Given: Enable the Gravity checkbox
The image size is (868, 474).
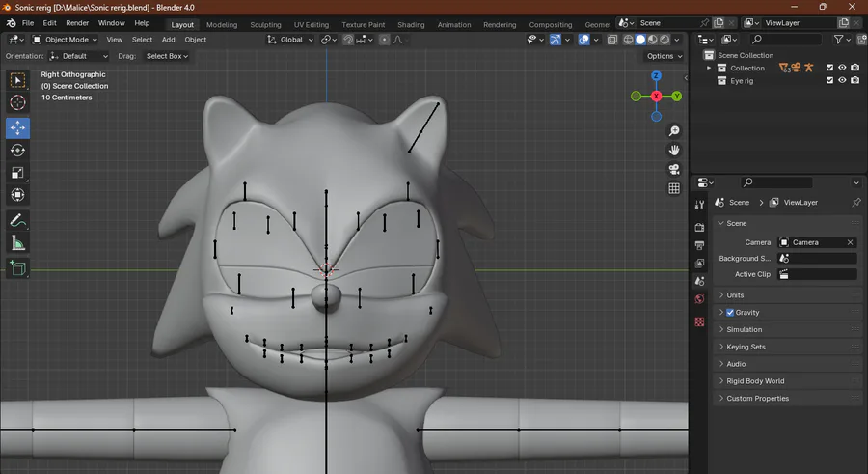Looking at the screenshot, I should click(x=730, y=313).
